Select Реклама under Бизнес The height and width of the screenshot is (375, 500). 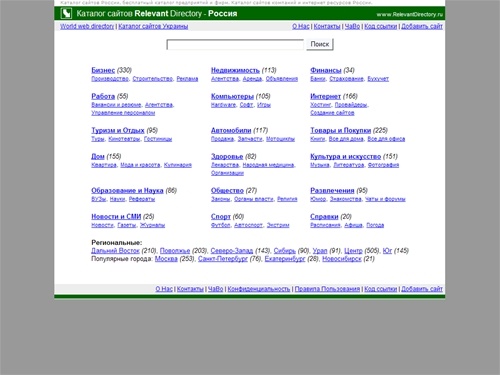pos(187,79)
